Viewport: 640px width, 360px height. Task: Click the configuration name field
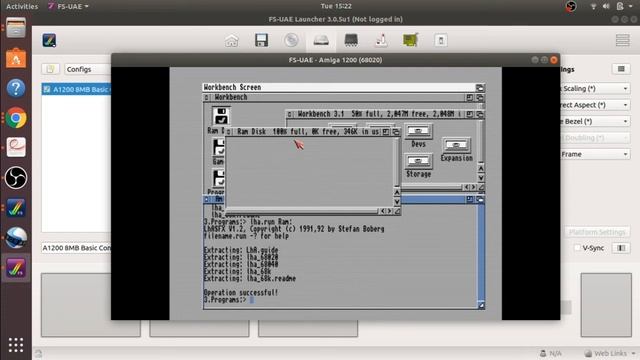pyautogui.click(x=76, y=248)
